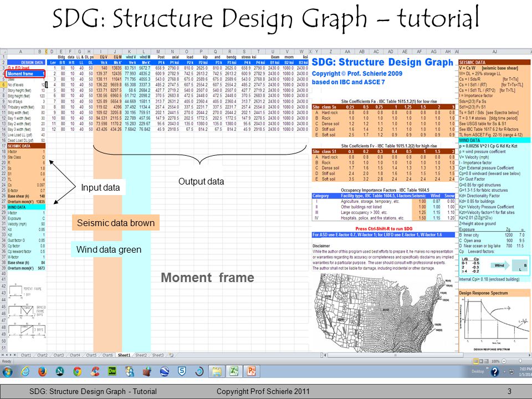The height and width of the screenshot is (399, 532).
Task: Open the Chart3 sheet tab
Action: [59, 355]
